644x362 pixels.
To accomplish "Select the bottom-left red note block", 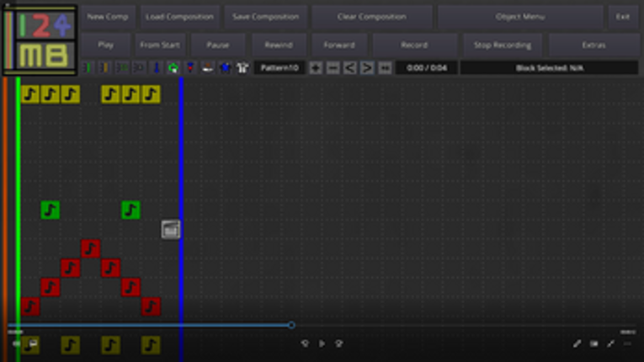I will tap(30, 306).
